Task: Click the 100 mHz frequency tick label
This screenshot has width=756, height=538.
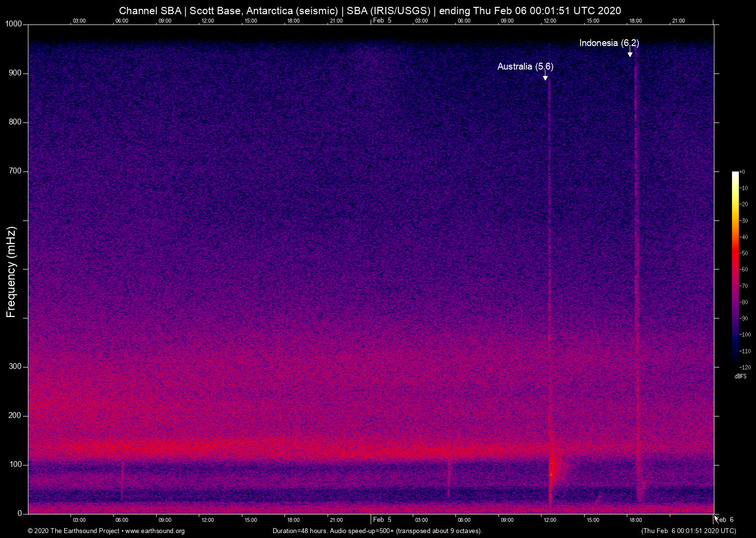Action: [x=15, y=465]
